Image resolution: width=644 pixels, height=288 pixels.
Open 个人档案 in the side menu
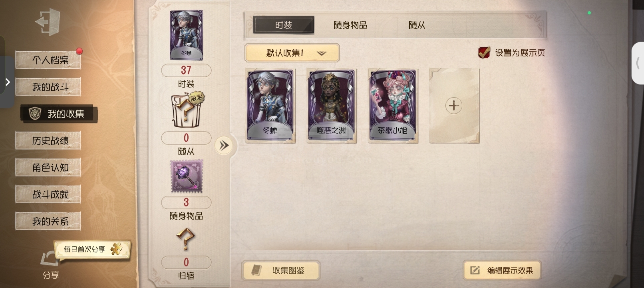pyautogui.click(x=48, y=60)
